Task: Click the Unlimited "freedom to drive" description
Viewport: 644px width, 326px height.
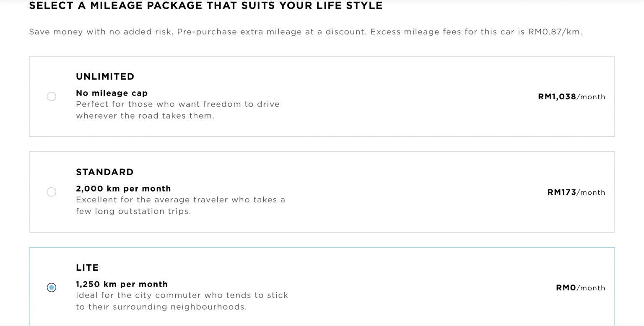Action: coord(178,110)
